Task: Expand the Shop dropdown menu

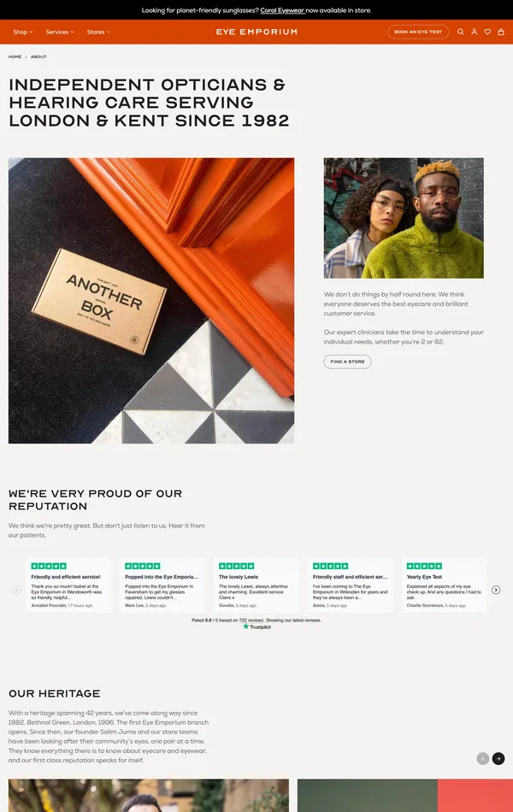Action: tap(23, 32)
